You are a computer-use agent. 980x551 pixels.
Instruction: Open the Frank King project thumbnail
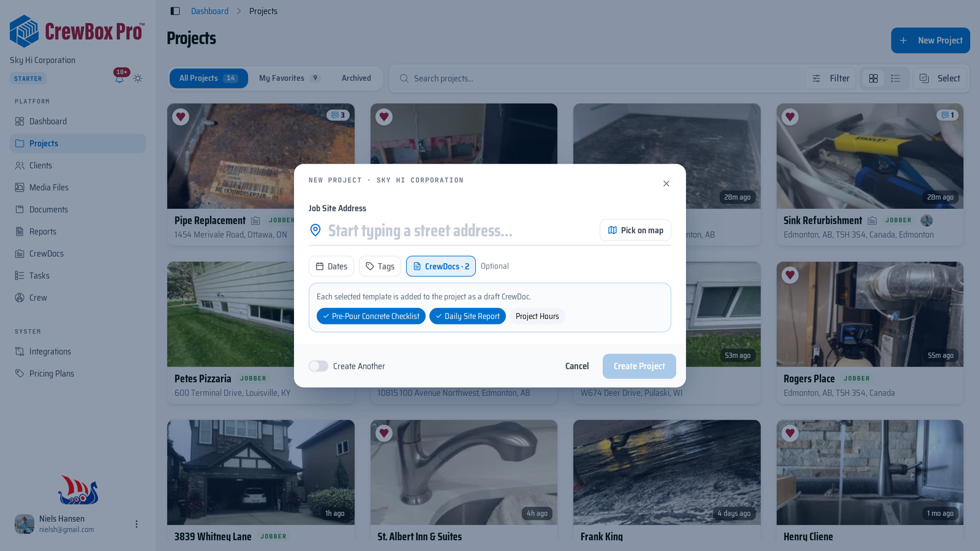click(x=667, y=472)
